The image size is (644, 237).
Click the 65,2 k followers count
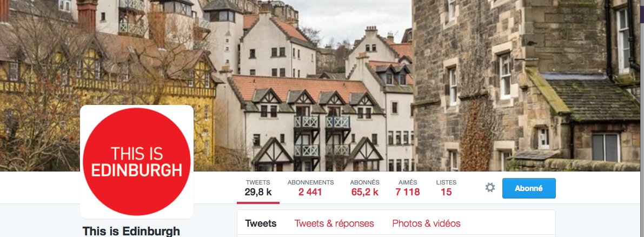point(364,192)
